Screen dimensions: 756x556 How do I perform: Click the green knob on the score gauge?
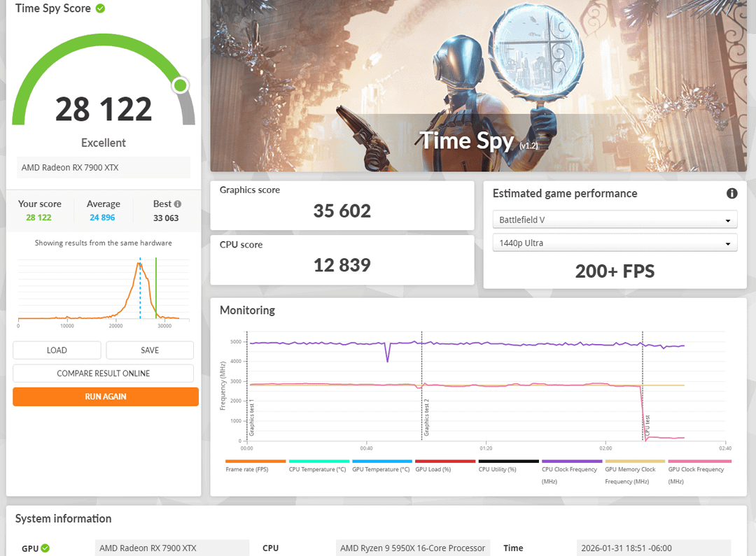point(180,85)
